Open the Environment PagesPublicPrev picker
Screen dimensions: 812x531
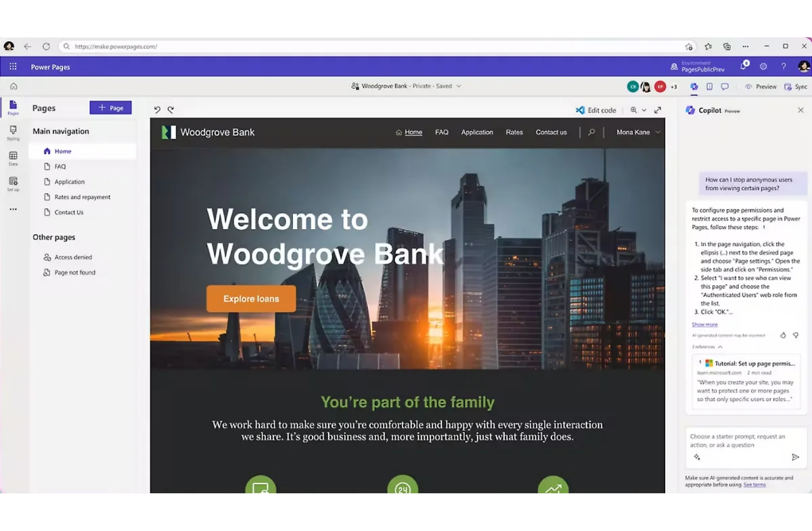(x=698, y=66)
